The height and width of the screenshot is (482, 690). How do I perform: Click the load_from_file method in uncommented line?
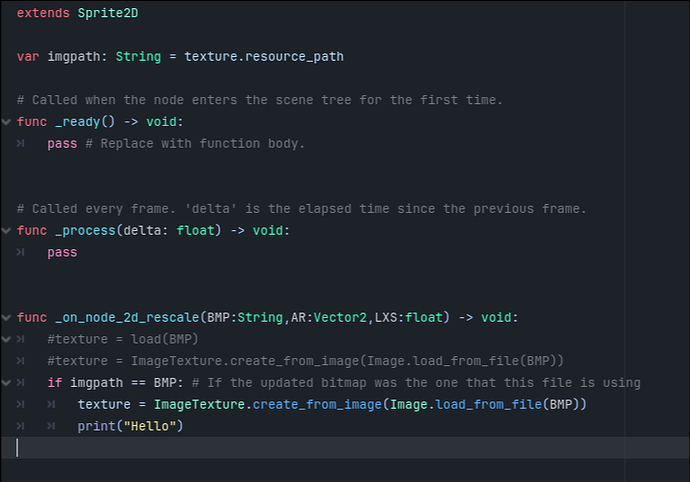pyautogui.click(x=488, y=405)
